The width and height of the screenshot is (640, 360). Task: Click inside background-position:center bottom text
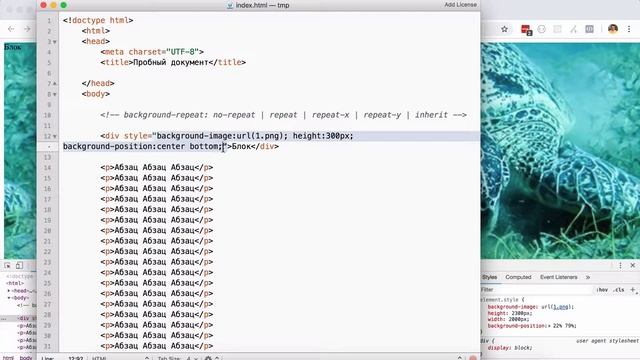point(142,147)
